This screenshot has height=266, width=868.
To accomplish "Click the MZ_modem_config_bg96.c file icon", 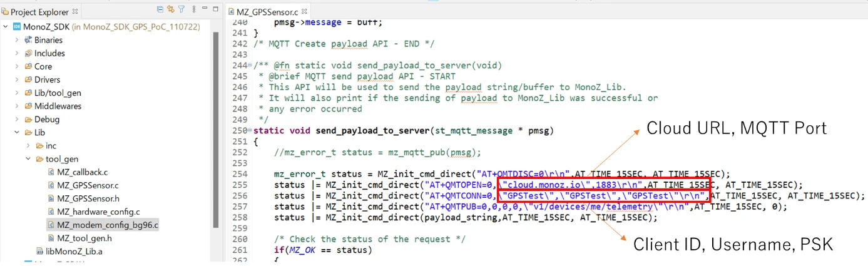I will coord(51,225).
